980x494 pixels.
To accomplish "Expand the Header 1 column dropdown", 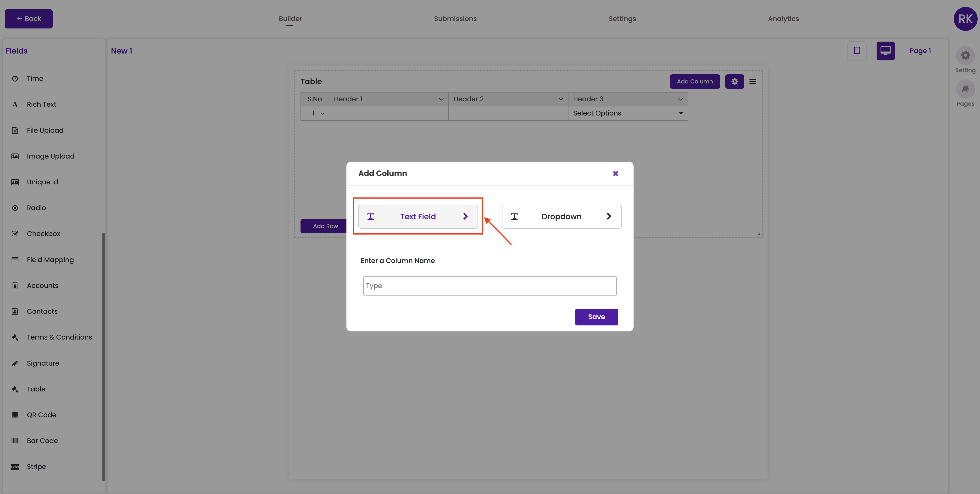I will coord(441,99).
